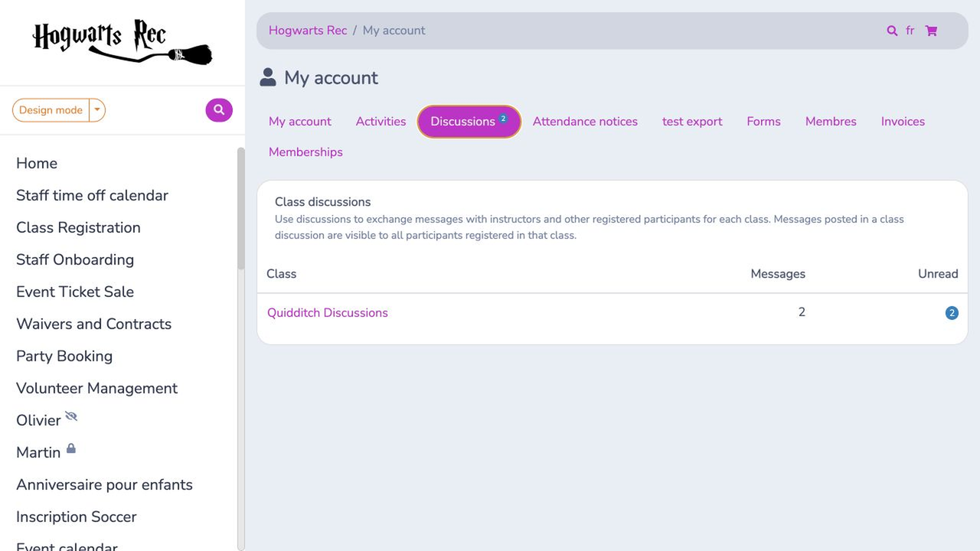This screenshot has height=551, width=980.
Task: Click the sidebar vertical scrollbar
Action: (x=241, y=208)
